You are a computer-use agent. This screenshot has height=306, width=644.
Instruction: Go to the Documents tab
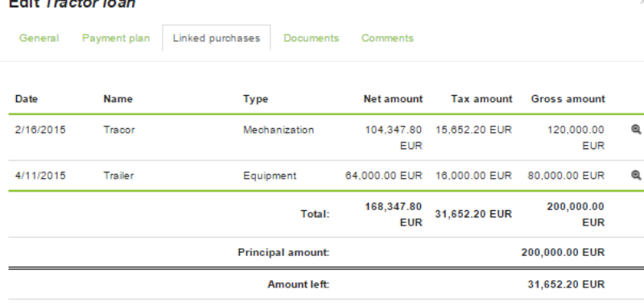pos(312,38)
